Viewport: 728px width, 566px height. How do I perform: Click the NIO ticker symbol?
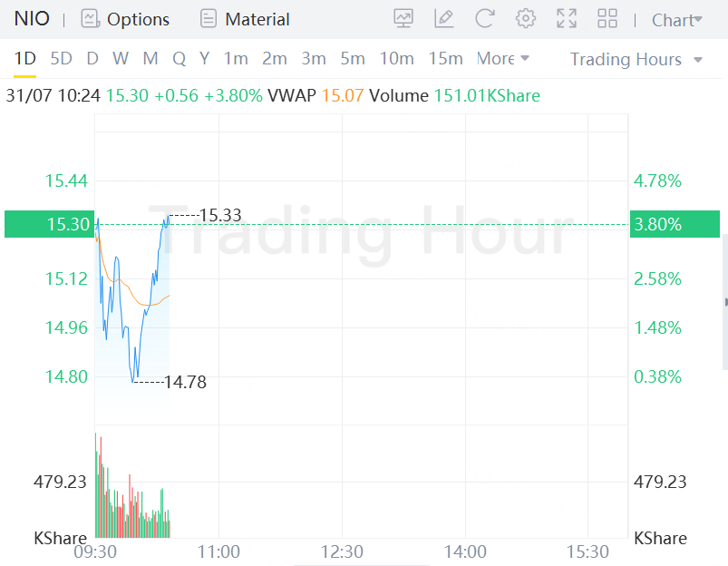(x=32, y=19)
